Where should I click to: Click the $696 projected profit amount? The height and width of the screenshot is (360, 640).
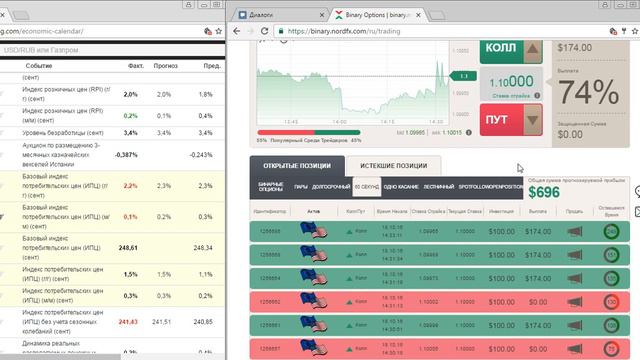544,192
